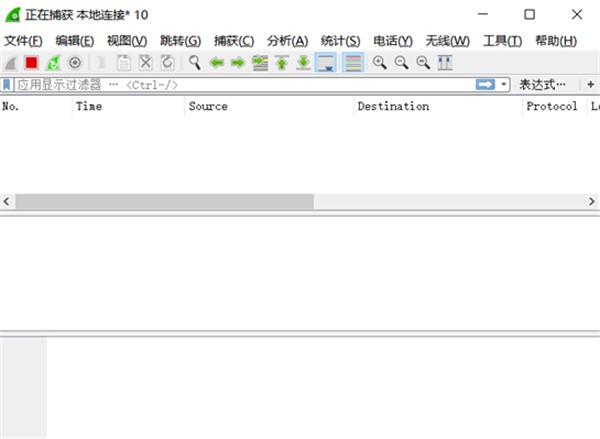Stop capture with the red square icon

click(x=31, y=62)
